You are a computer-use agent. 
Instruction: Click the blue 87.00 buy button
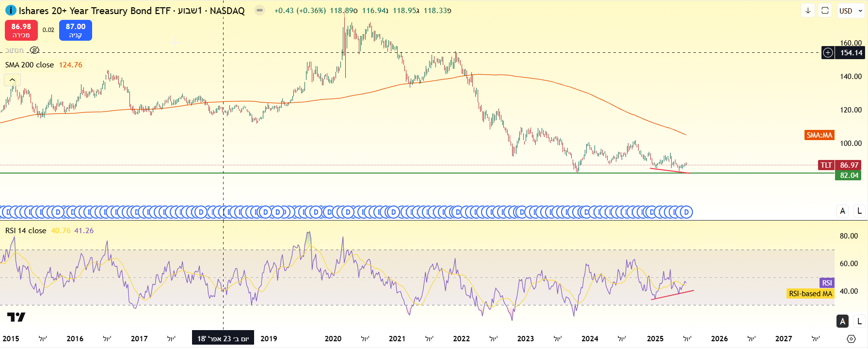pos(76,30)
